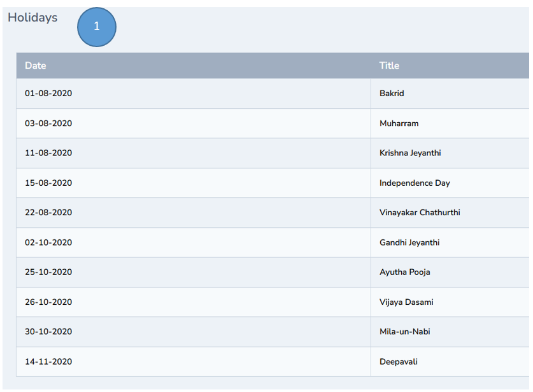Select the Vinayakar Chathurthi entry
Viewport: 533px width, 392px height.
[191, 213]
